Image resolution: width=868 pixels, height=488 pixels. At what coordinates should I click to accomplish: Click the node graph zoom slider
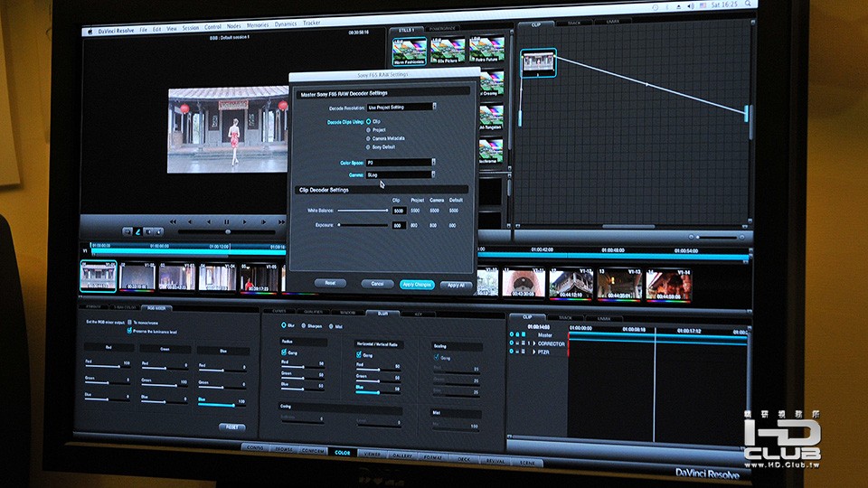pyautogui.click(x=717, y=238)
